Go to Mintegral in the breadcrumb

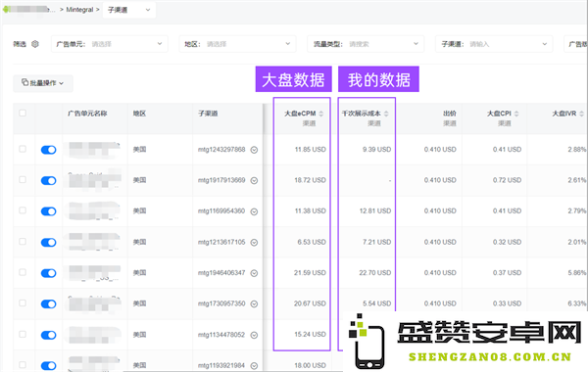click(79, 10)
